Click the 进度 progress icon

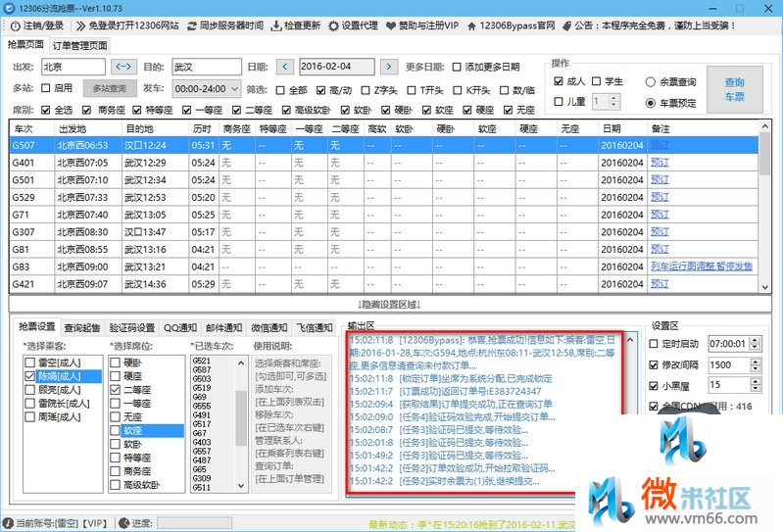pos(124,523)
